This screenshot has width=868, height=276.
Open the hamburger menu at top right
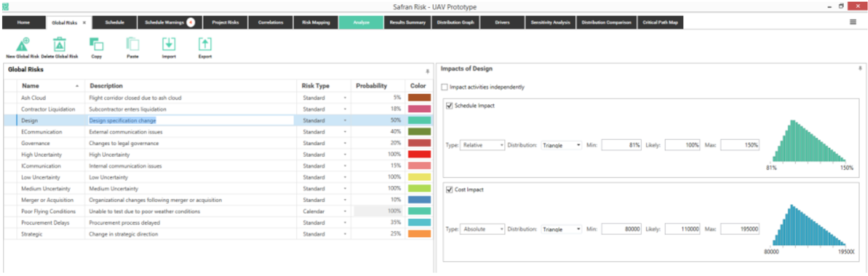click(x=853, y=22)
